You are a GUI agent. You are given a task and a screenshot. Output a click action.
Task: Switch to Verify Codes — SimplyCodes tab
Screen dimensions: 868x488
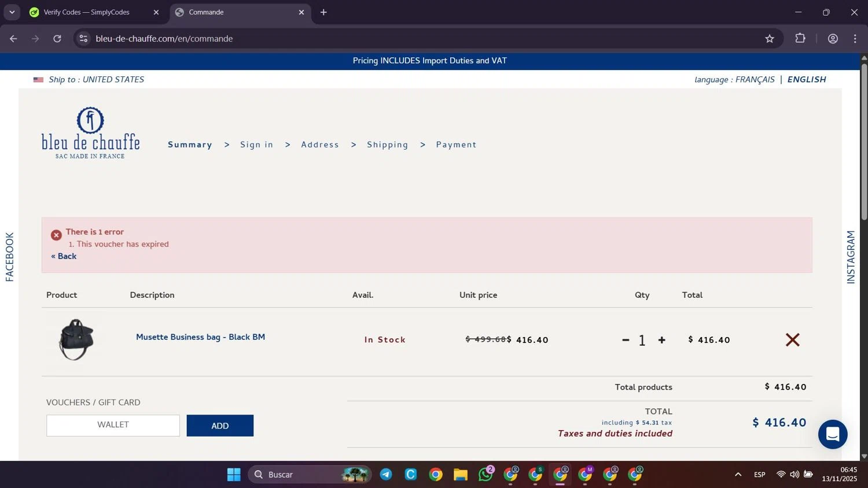[94, 12]
